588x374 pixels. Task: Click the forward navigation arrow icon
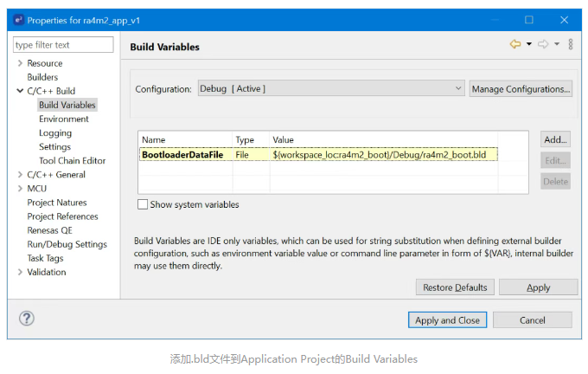[543, 44]
